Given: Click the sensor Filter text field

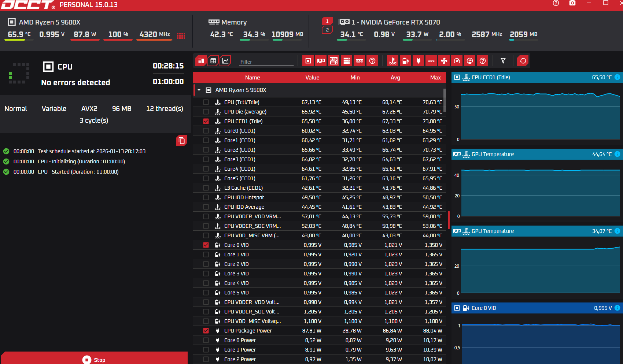Looking at the screenshot, I should [x=266, y=62].
